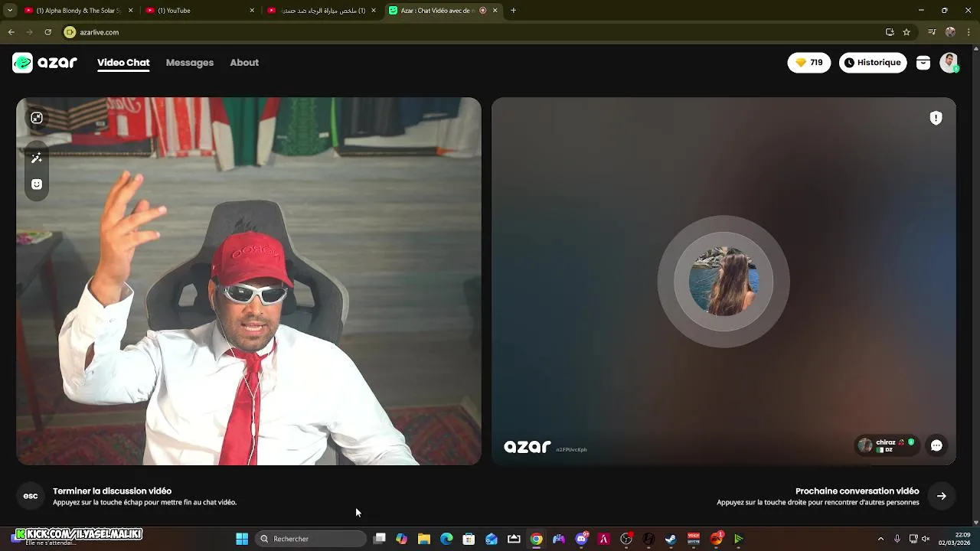Bookmark this page with the star
The height and width of the screenshot is (551, 980).
point(906,32)
